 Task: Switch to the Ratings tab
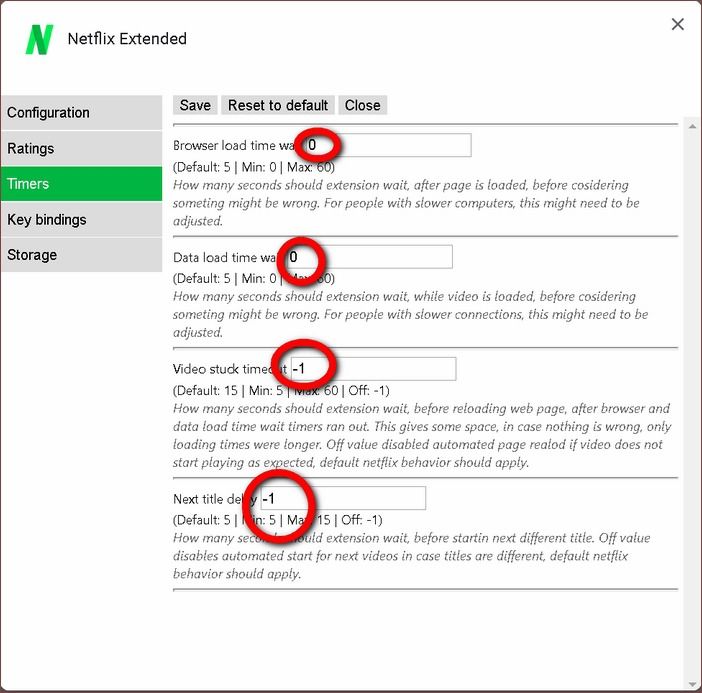[81, 148]
